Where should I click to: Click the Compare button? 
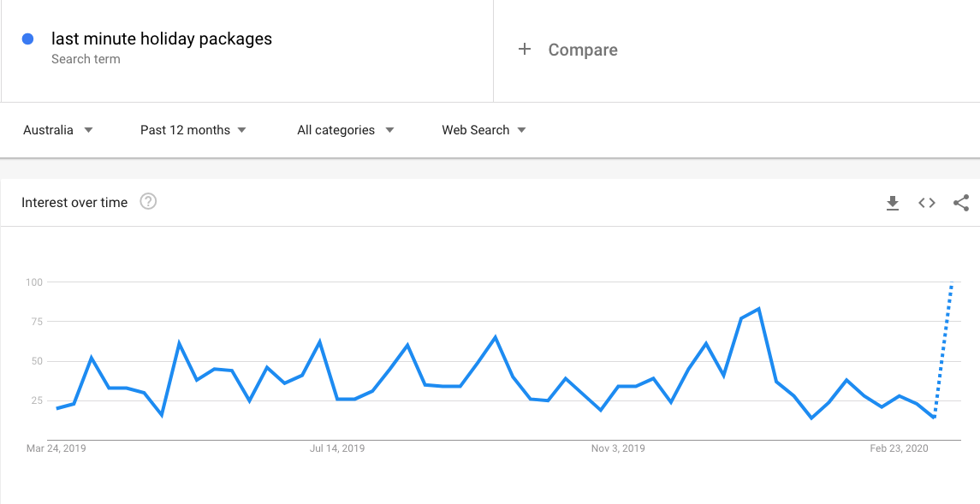[x=583, y=50]
